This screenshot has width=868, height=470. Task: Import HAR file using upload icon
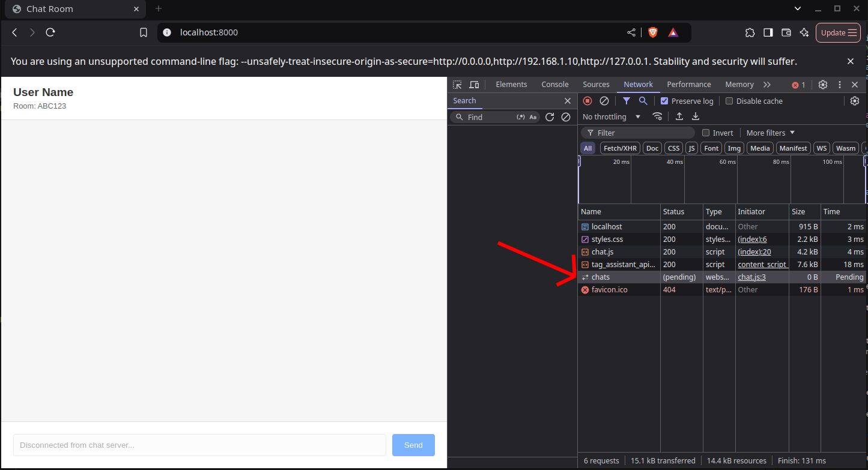(x=679, y=116)
